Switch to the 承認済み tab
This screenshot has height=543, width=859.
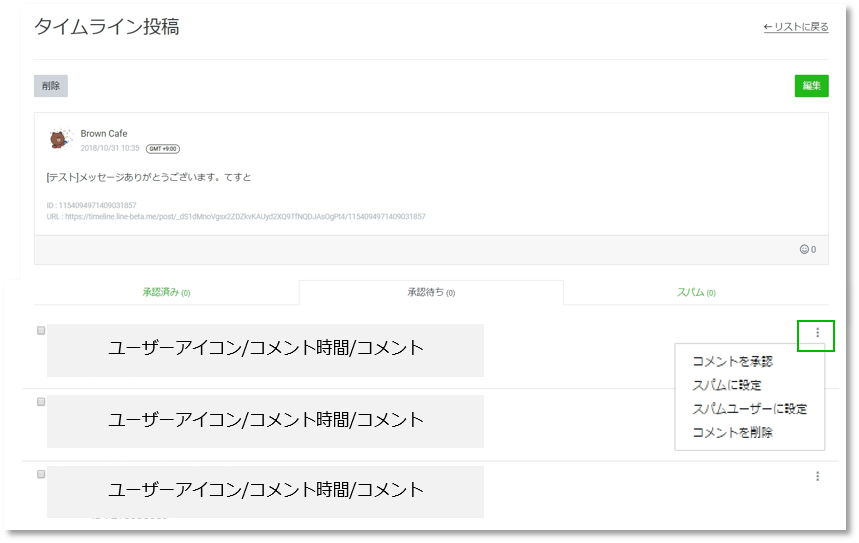click(166, 293)
